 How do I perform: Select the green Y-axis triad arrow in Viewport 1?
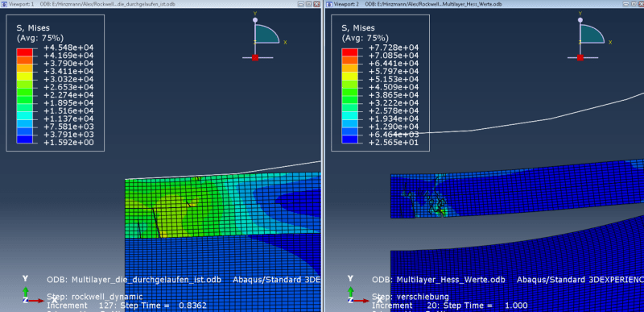[26, 291]
